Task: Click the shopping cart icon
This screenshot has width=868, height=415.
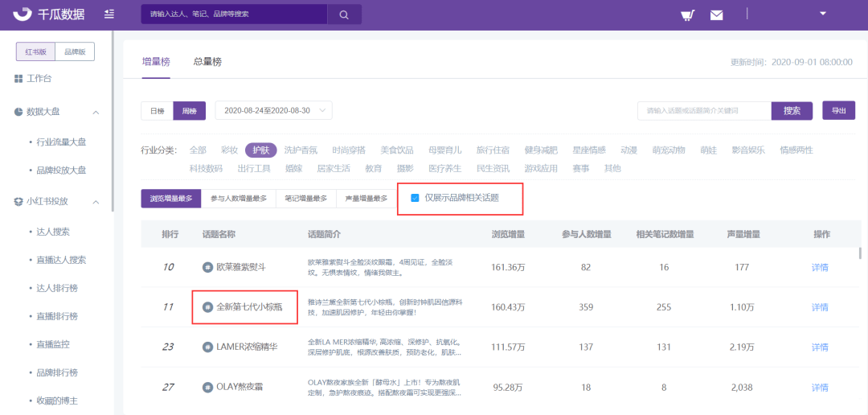Action: [x=687, y=15]
